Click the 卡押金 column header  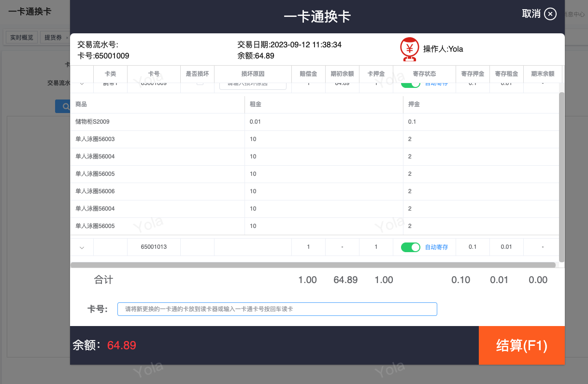click(x=376, y=74)
